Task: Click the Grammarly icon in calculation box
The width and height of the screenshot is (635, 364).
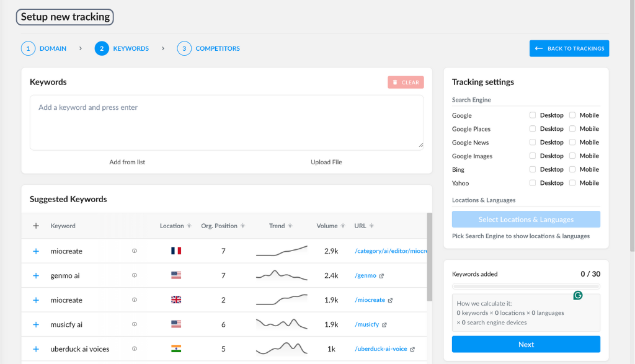Action: pos(578,296)
